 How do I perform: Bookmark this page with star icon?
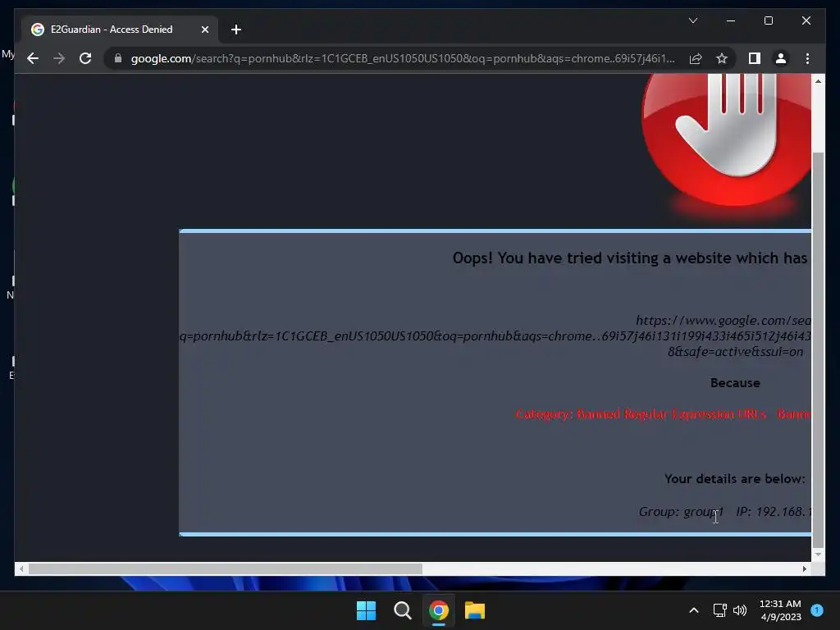click(x=722, y=58)
